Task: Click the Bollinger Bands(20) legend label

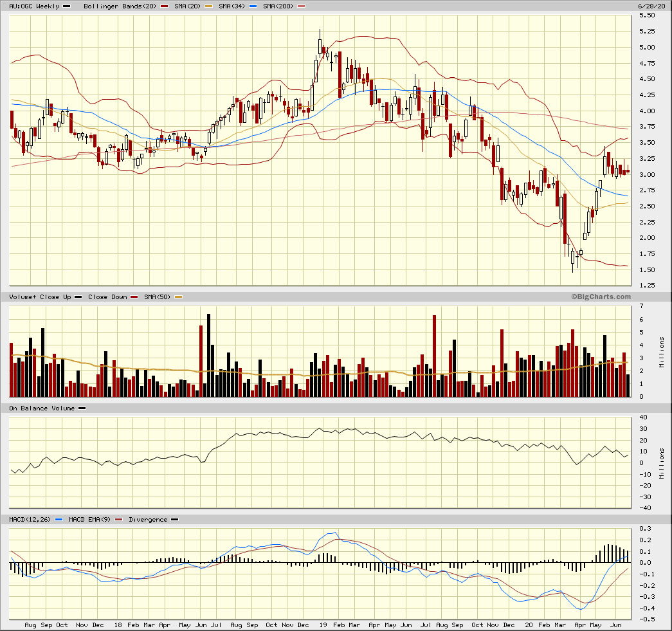Action: point(120,6)
